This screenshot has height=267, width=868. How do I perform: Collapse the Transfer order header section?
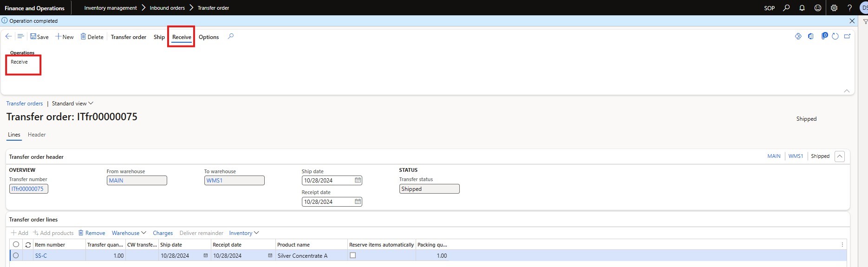[839, 156]
